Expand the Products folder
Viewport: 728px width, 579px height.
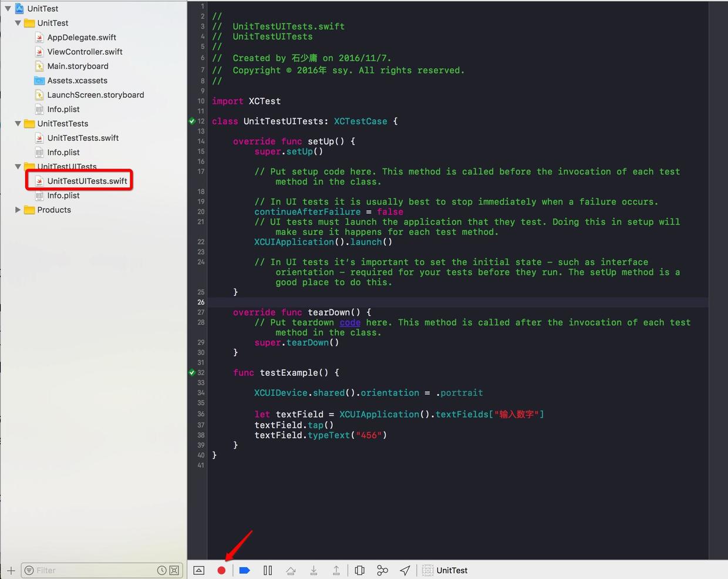[18, 210]
